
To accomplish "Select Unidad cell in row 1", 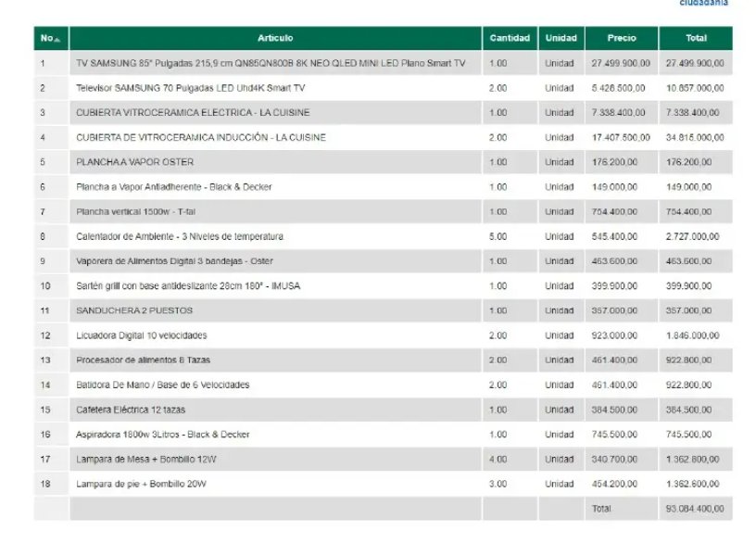I will pyautogui.click(x=560, y=63).
